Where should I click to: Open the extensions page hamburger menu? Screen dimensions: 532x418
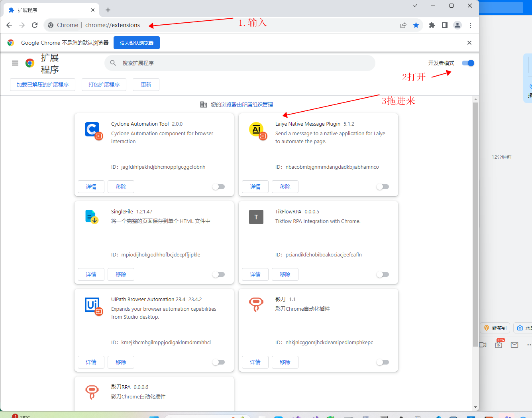[x=15, y=63]
